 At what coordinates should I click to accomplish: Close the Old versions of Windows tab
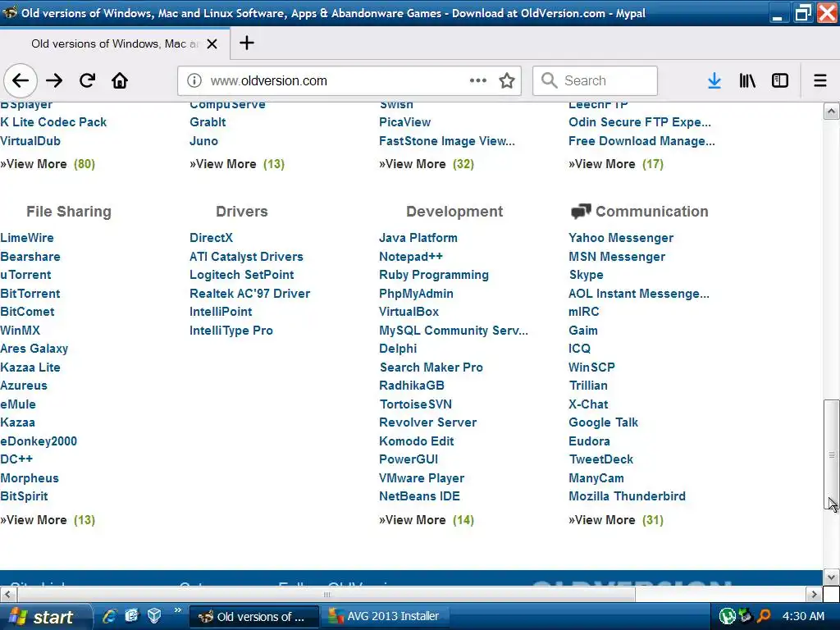(x=212, y=44)
